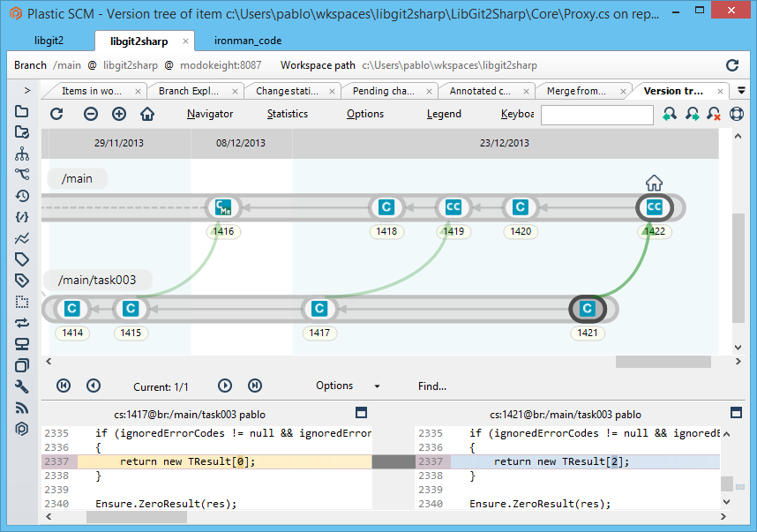Open the changesets history clock icon

tap(22, 196)
